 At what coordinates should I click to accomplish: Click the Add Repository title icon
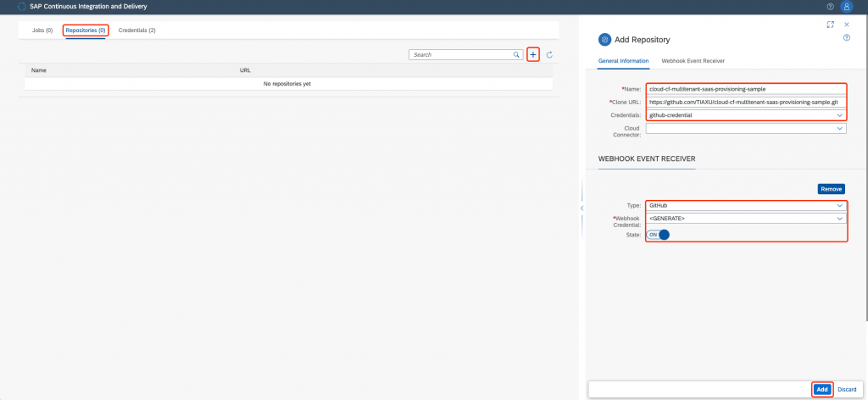[605, 40]
